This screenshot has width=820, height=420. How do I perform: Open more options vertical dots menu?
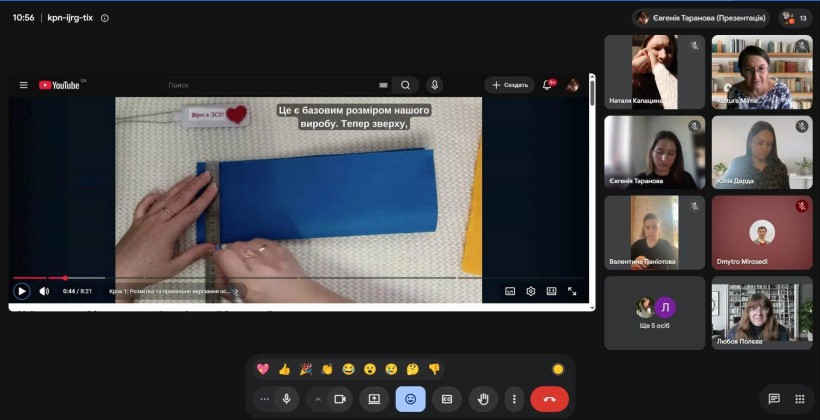514,399
